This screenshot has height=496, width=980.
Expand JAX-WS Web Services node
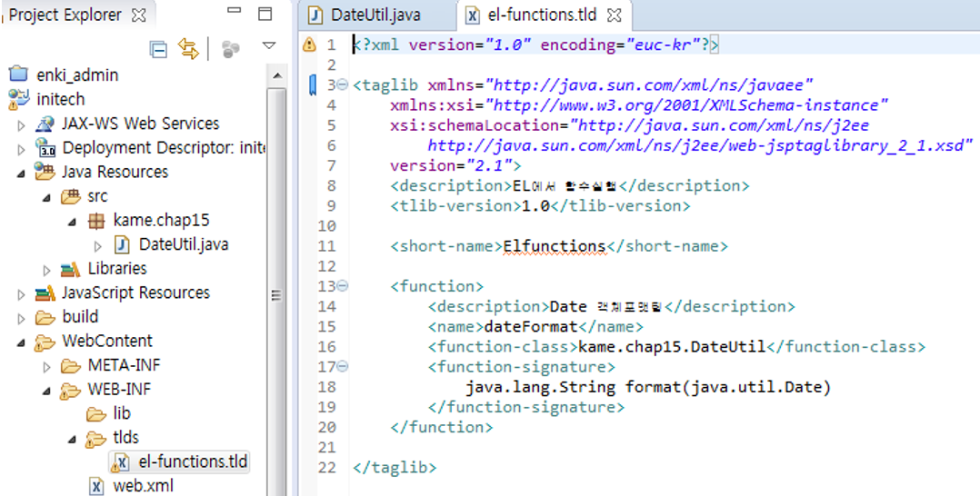click(x=22, y=125)
